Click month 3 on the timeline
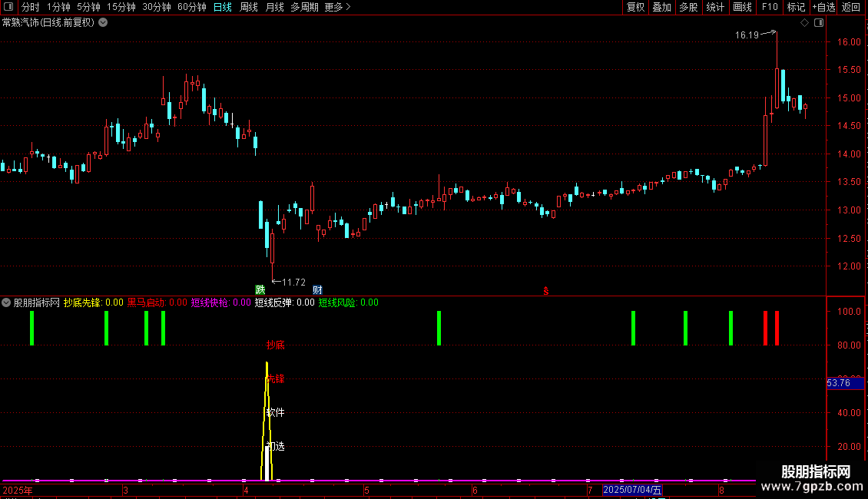This screenshot has width=868, height=499. [x=126, y=490]
